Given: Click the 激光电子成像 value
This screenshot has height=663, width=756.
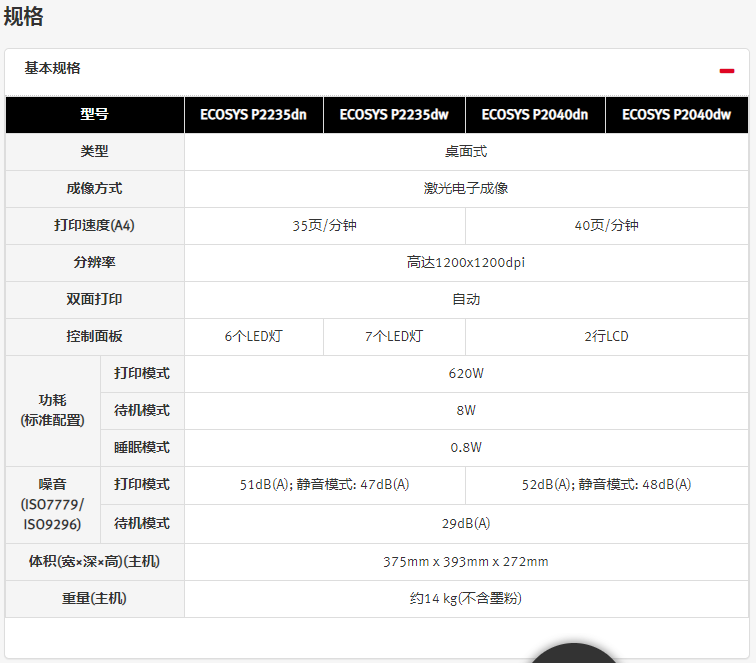Looking at the screenshot, I should [x=466, y=189].
